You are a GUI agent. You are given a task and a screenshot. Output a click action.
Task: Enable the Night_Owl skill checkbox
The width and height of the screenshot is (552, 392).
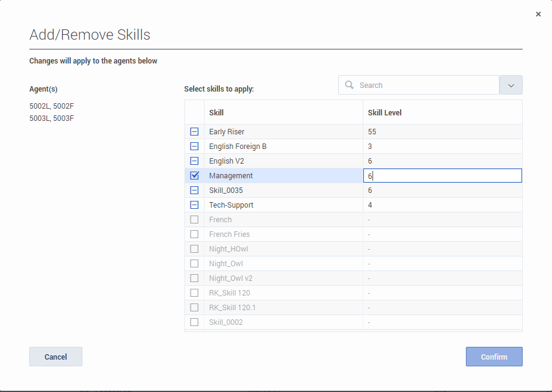(x=194, y=264)
